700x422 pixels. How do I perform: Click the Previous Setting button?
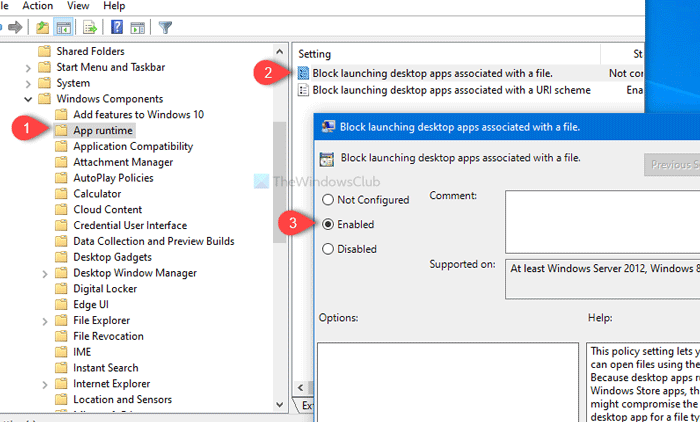tap(672, 165)
